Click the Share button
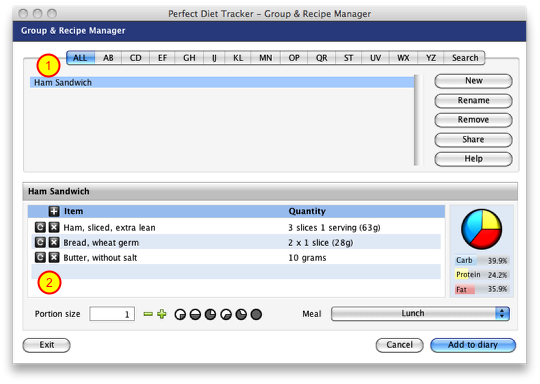540x384 pixels. (473, 139)
